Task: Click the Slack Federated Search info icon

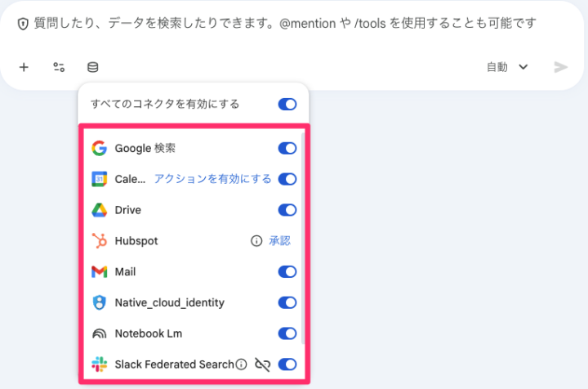Action: (x=241, y=364)
